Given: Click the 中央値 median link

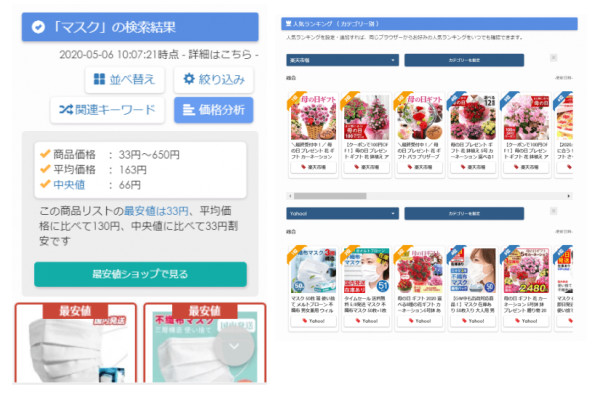Looking at the screenshot, I should (69, 185).
